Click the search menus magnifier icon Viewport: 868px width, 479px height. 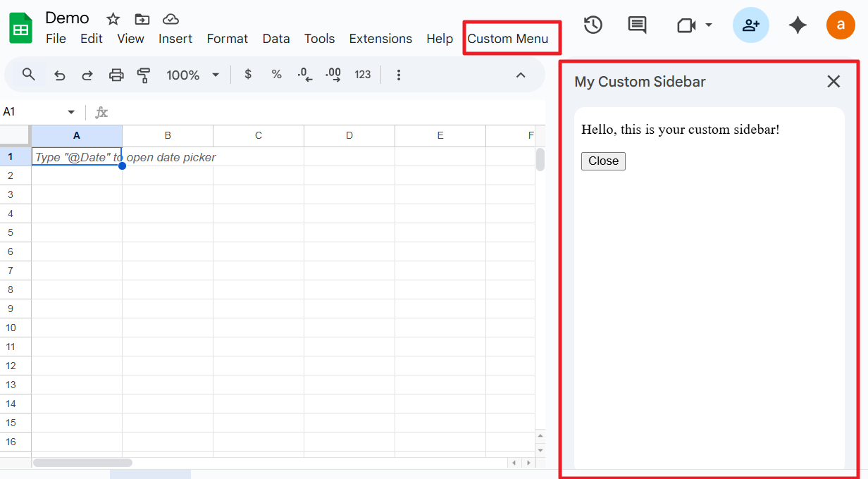click(28, 75)
